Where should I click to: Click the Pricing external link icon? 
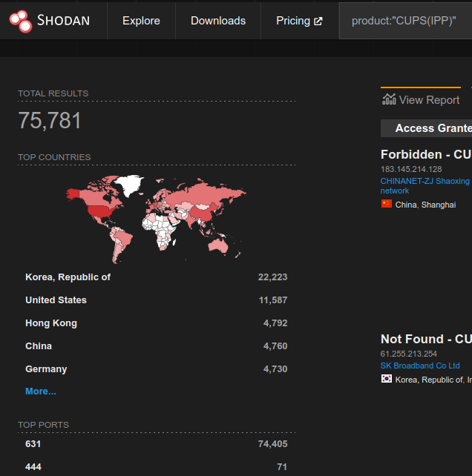point(318,21)
